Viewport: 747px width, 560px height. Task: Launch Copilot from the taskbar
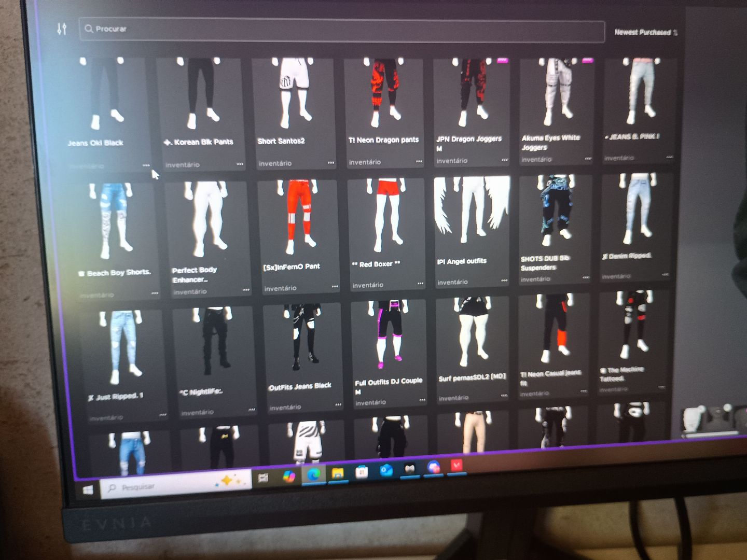[288, 476]
